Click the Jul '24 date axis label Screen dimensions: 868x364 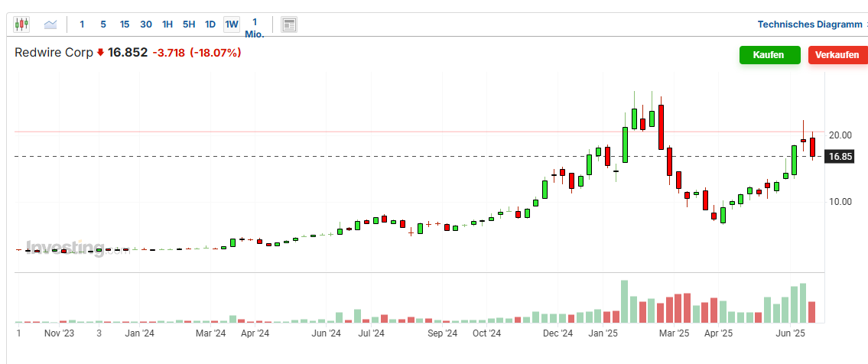pos(371,333)
